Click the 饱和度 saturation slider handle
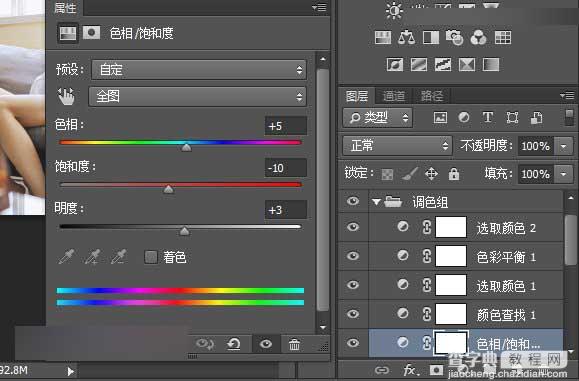The image size is (579, 381). (x=168, y=190)
